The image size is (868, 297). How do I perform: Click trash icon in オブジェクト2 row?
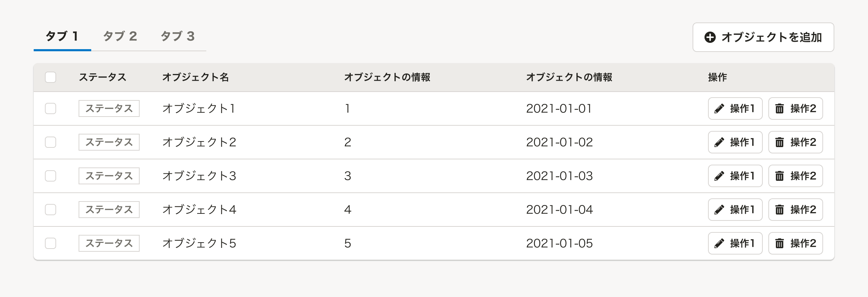(x=780, y=143)
